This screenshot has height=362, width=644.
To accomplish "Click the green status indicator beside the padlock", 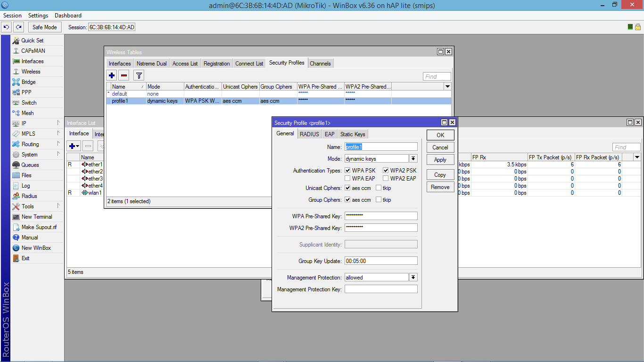I will tap(630, 27).
